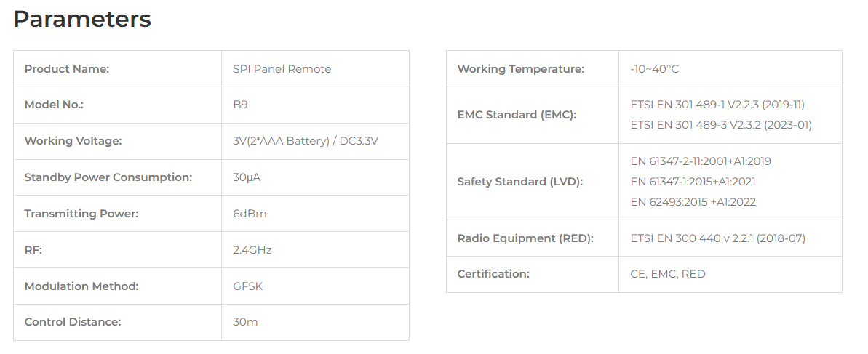The image size is (868, 354).
Task: Click the 30m control distance value
Action: point(245,322)
